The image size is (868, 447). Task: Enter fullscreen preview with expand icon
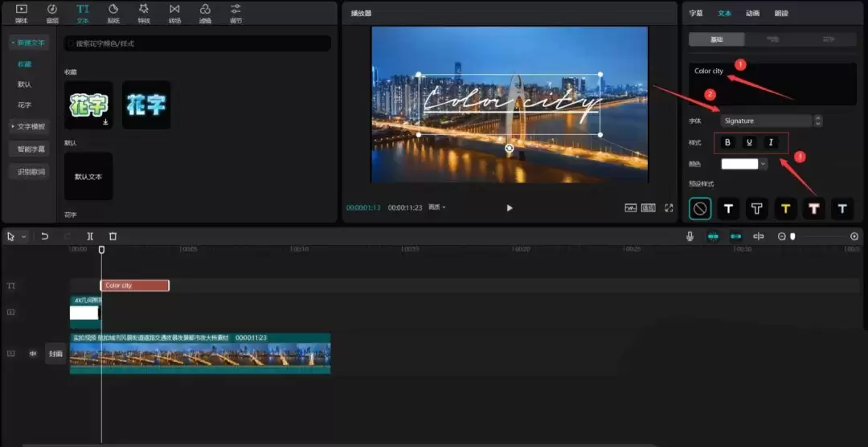pyautogui.click(x=669, y=207)
